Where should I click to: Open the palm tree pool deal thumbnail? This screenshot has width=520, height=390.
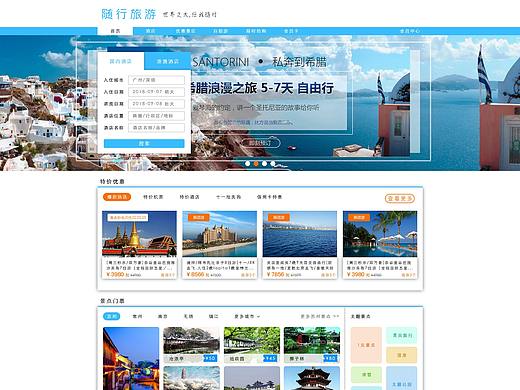tap(380, 234)
